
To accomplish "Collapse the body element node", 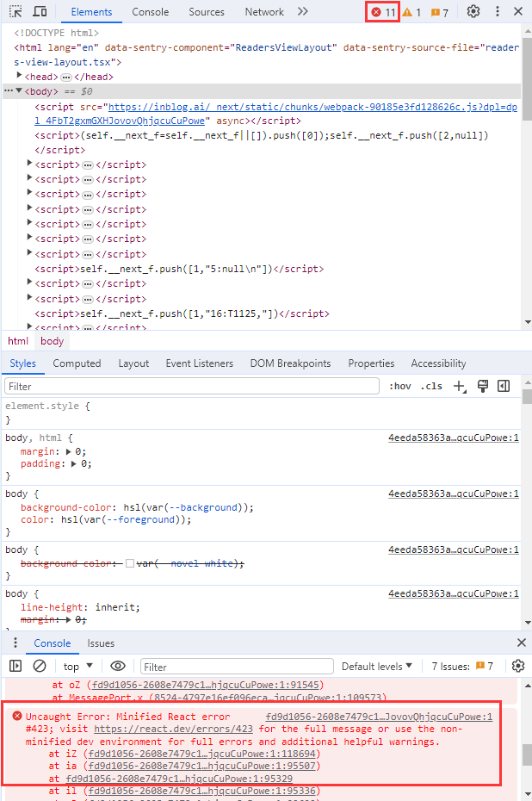I will [x=19, y=91].
